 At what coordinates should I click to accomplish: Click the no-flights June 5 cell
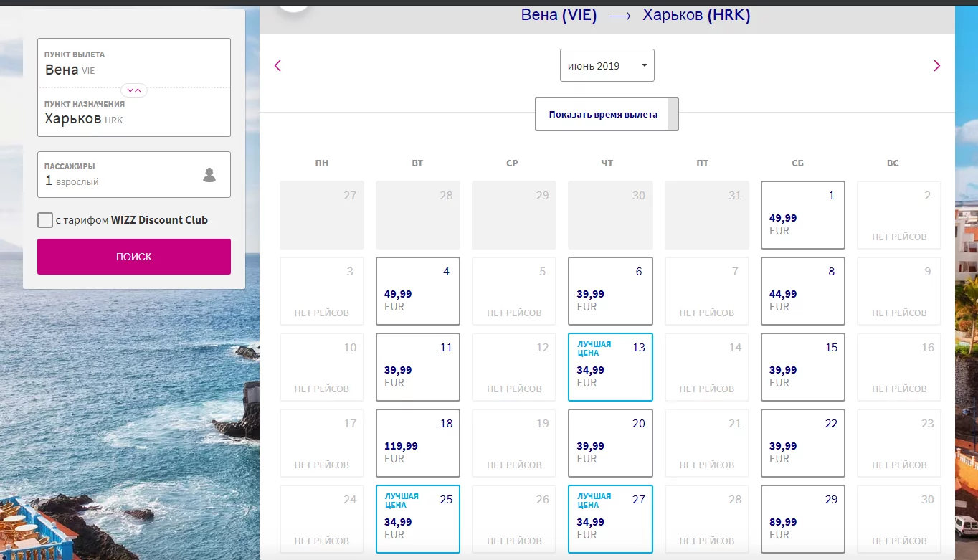514,291
